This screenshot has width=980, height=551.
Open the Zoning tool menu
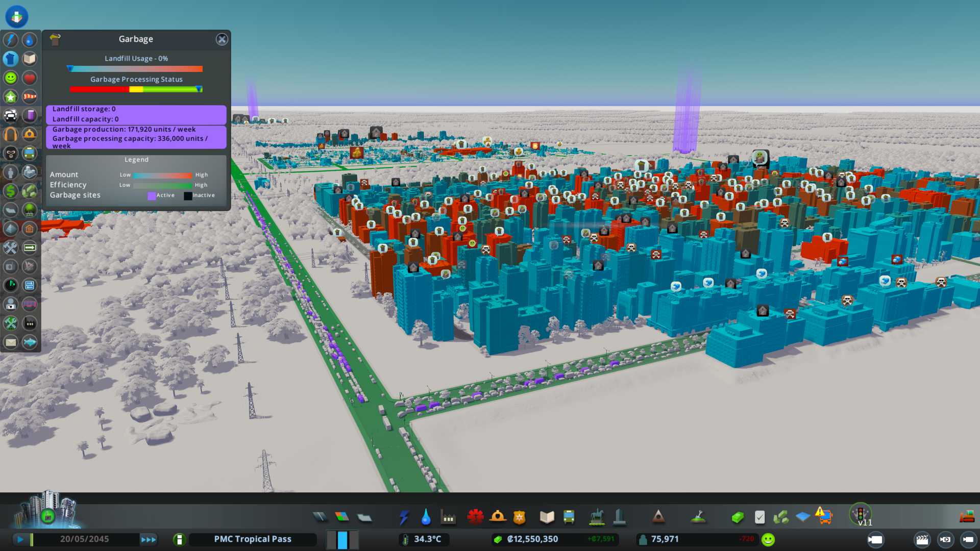click(x=342, y=517)
